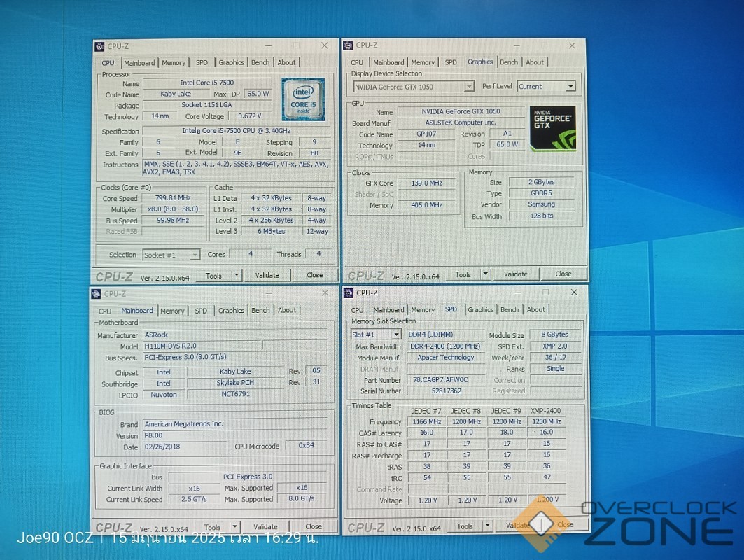Viewport: 744px width, 560px height.
Task: Click Max Bandwidth DDR4-2400 (1200 MHz)
Action: click(x=445, y=346)
